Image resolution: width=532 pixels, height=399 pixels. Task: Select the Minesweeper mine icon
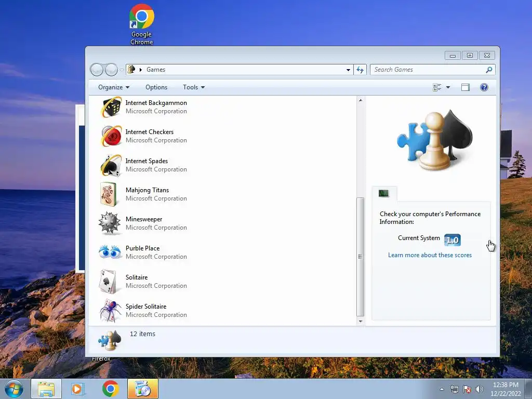[x=110, y=223]
